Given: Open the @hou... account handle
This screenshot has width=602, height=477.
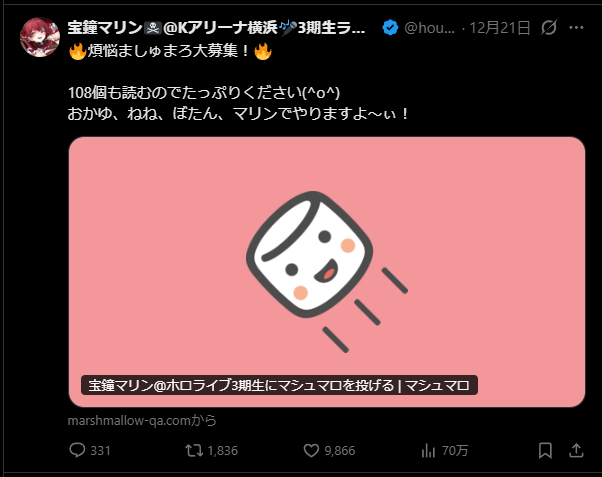Looking at the screenshot, I should 430,29.
